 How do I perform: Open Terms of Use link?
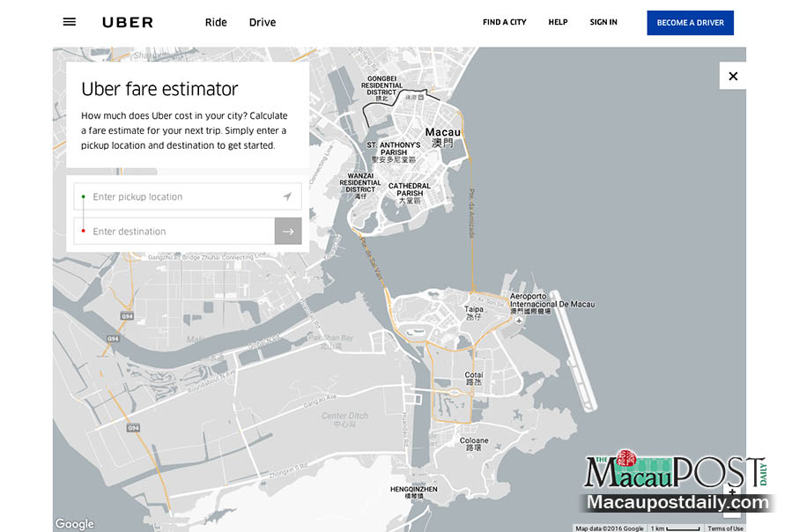(726, 528)
